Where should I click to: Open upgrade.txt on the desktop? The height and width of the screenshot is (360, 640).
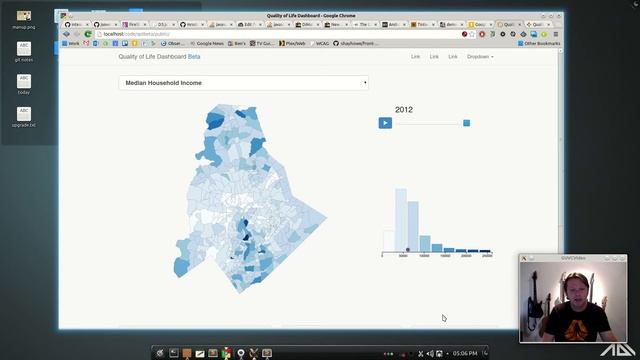24,117
